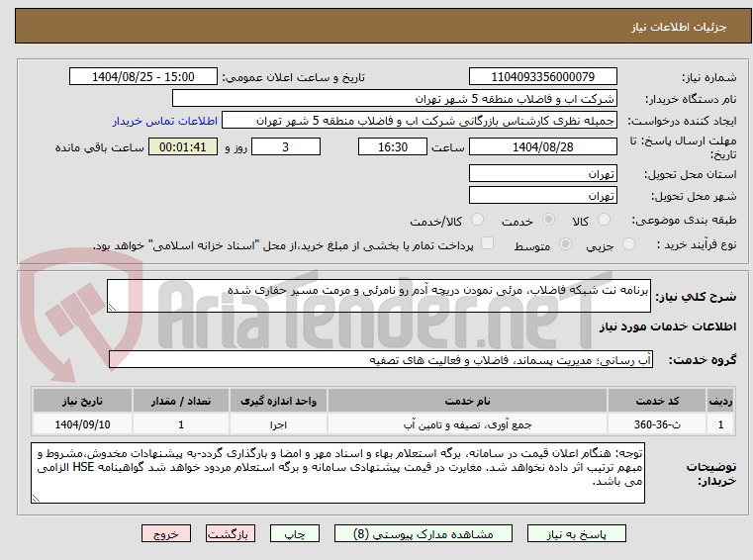The height and width of the screenshot is (560, 753).
Task: Select the کالا/خدمت radio button
Action: pyautogui.click(x=477, y=220)
